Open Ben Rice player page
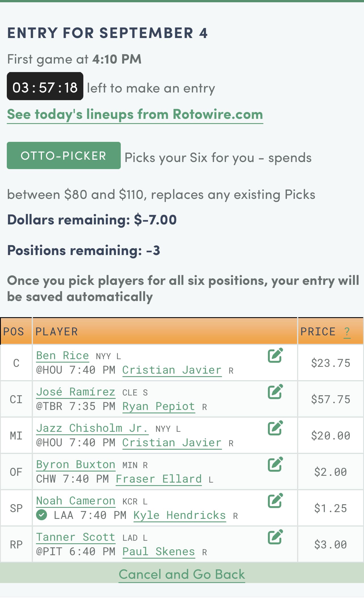The height and width of the screenshot is (604, 364). (62, 355)
